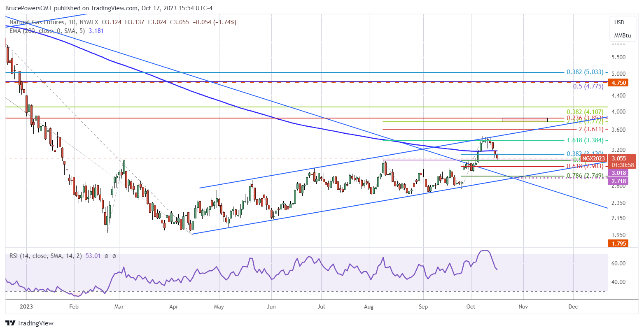The image size is (644, 332).
Task: Click the 1.950 price axis label
Action: click(619, 235)
